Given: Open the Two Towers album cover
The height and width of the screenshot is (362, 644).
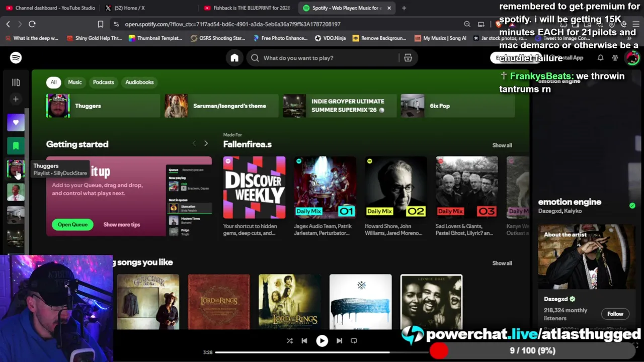Looking at the screenshot, I should point(290,302).
